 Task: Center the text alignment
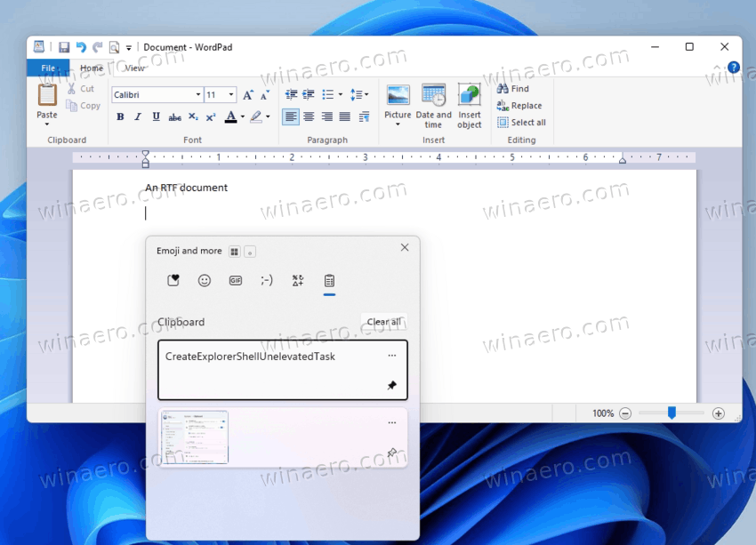309,116
